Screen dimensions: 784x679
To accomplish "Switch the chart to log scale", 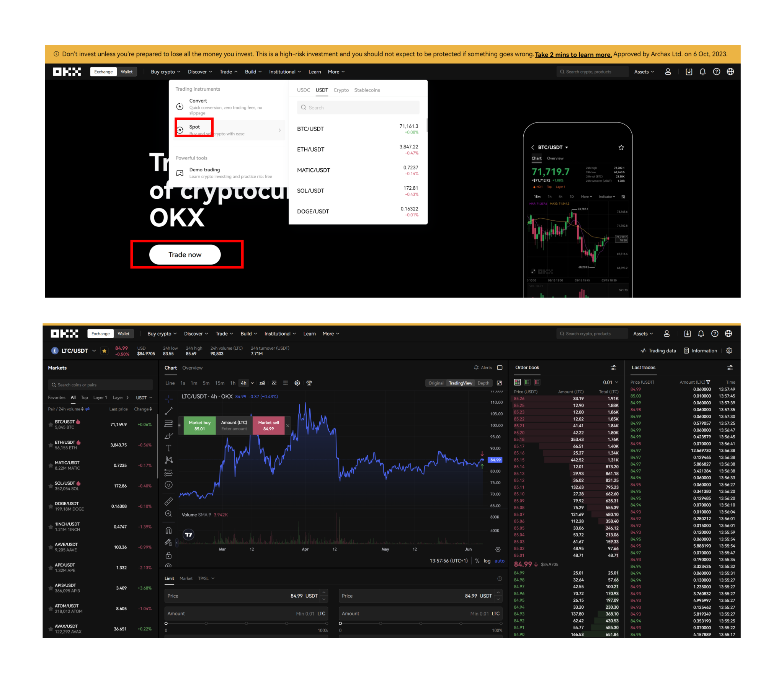I will [x=487, y=561].
